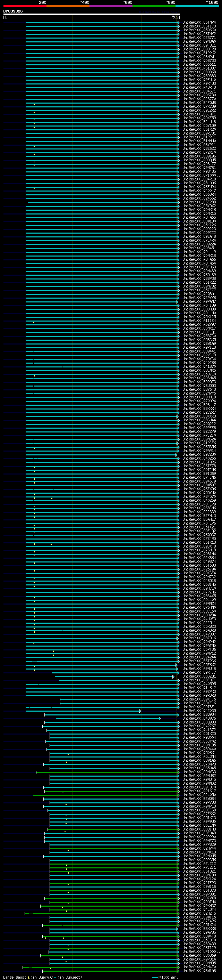Select the UniRef100_Q0EEG8 label
The width and height of the screenshot is (222, 980).
(x=199, y=810)
